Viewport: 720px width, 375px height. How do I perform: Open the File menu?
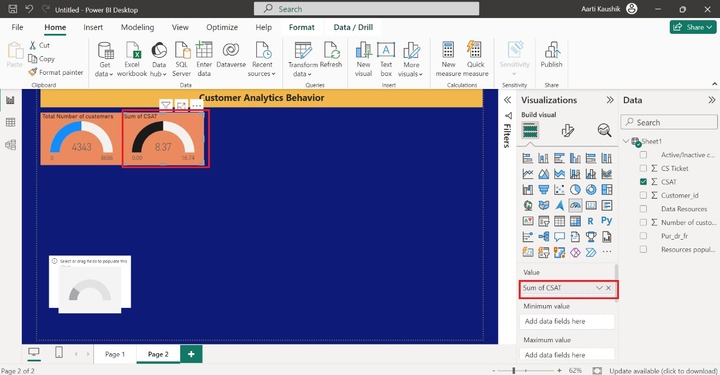[17, 27]
